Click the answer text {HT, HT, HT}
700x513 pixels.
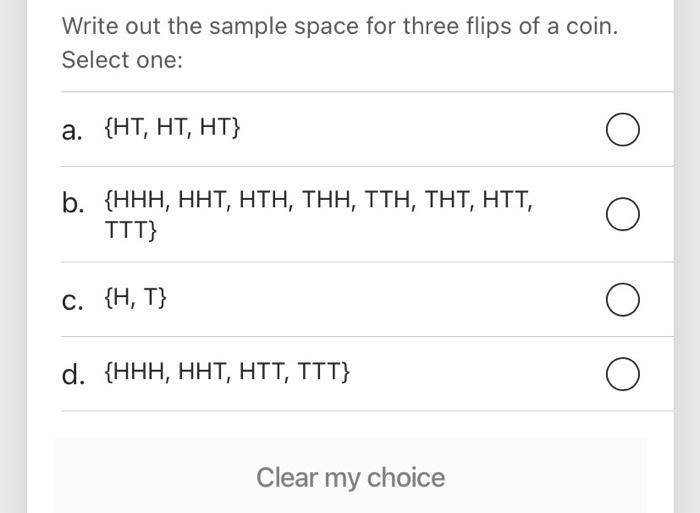[172, 130]
